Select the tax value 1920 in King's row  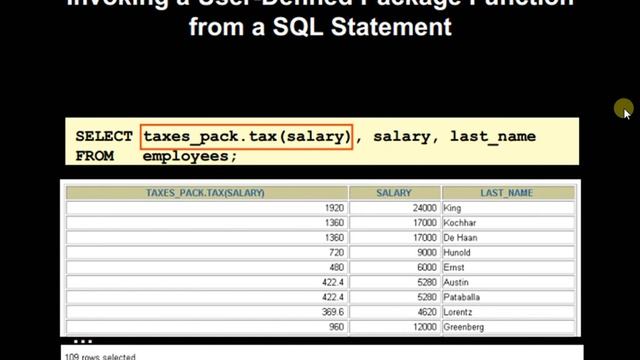pyautogui.click(x=334, y=208)
